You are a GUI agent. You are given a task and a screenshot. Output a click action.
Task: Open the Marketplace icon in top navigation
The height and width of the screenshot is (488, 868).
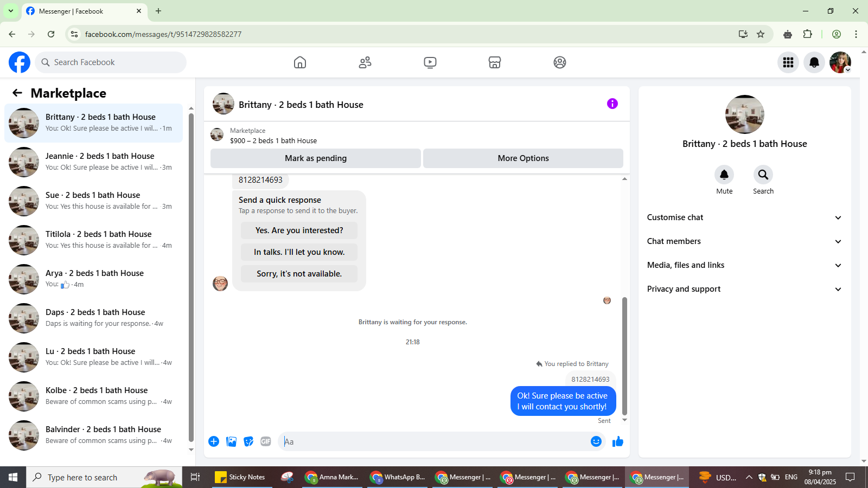coord(495,62)
